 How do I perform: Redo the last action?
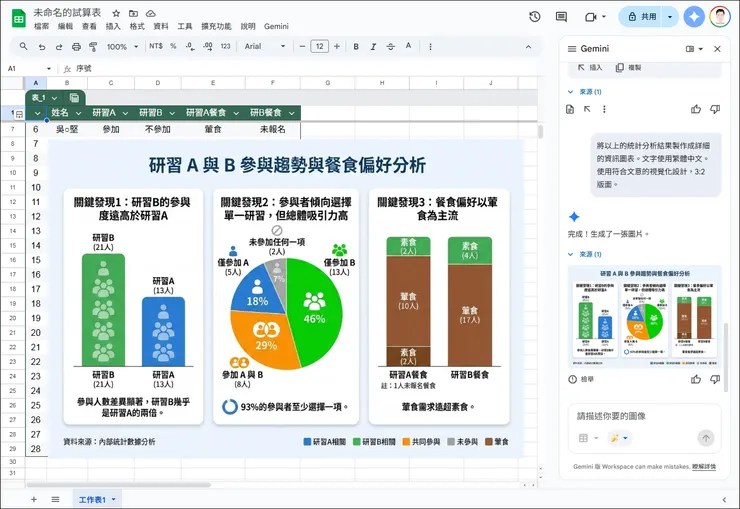tap(59, 47)
